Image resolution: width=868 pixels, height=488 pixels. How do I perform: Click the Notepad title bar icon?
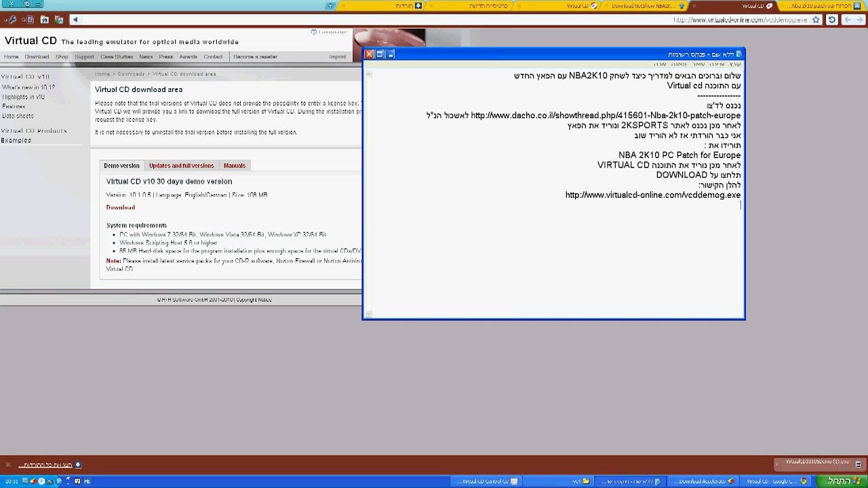point(738,54)
